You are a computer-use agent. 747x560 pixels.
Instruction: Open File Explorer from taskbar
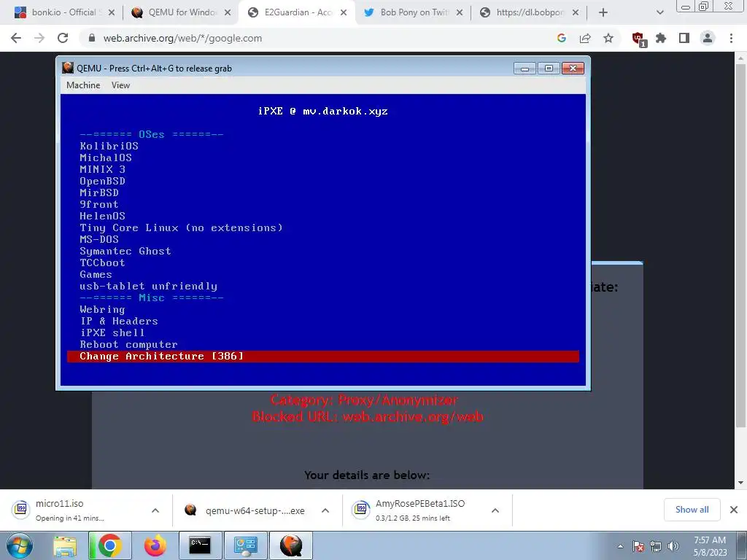point(65,545)
